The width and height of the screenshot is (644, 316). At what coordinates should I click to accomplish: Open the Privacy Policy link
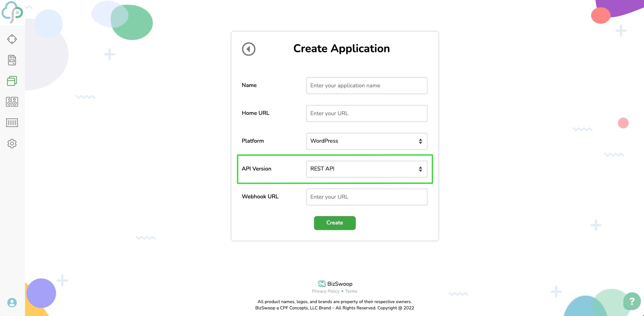325,291
